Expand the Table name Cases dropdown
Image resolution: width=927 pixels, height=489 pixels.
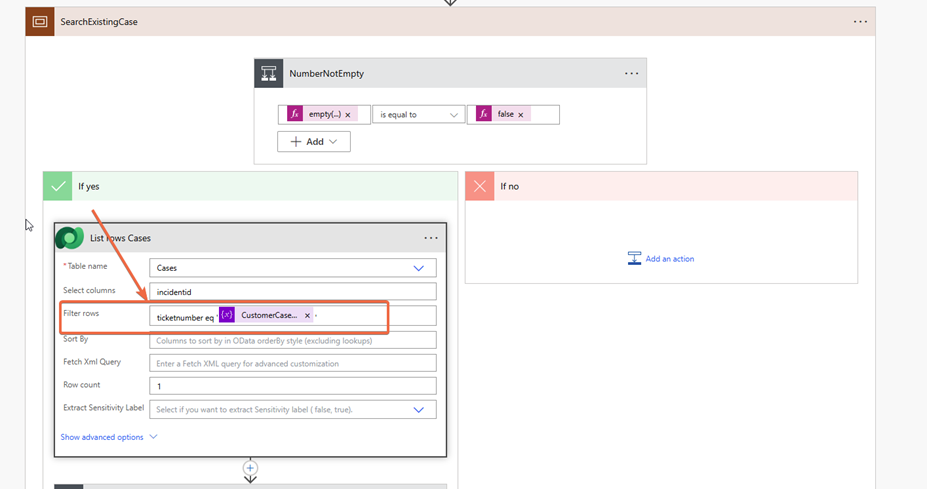418,268
